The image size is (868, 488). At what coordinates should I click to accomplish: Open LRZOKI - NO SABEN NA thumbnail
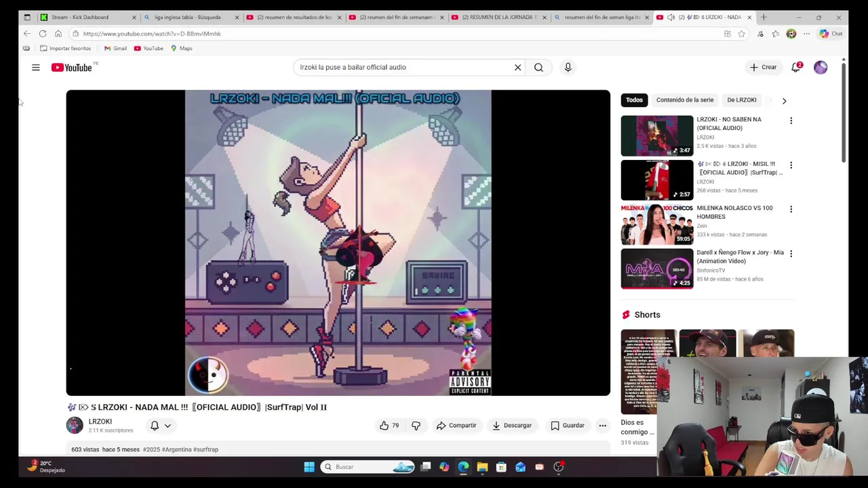pyautogui.click(x=657, y=136)
